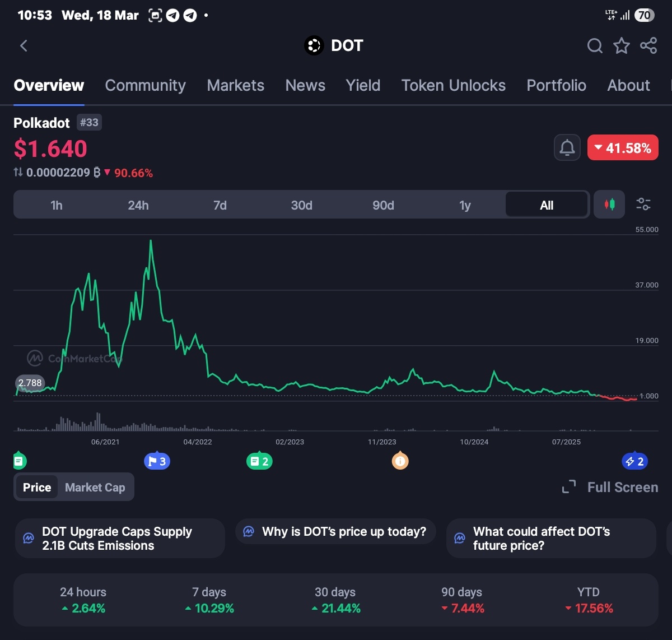Image resolution: width=672 pixels, height=640 pixels.
Task: Switch chart to candlestick view icon
Action: pyautogui.click(x=610, y=205)
